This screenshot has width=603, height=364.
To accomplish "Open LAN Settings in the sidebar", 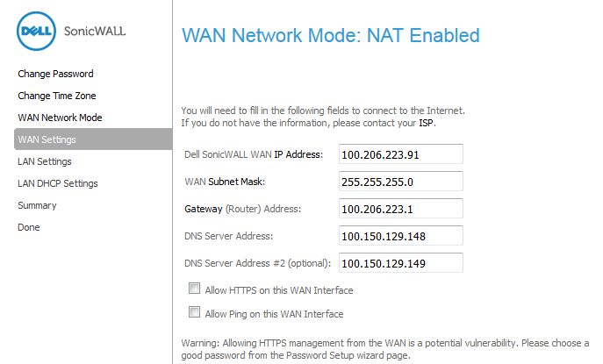I will pos(45,161).
